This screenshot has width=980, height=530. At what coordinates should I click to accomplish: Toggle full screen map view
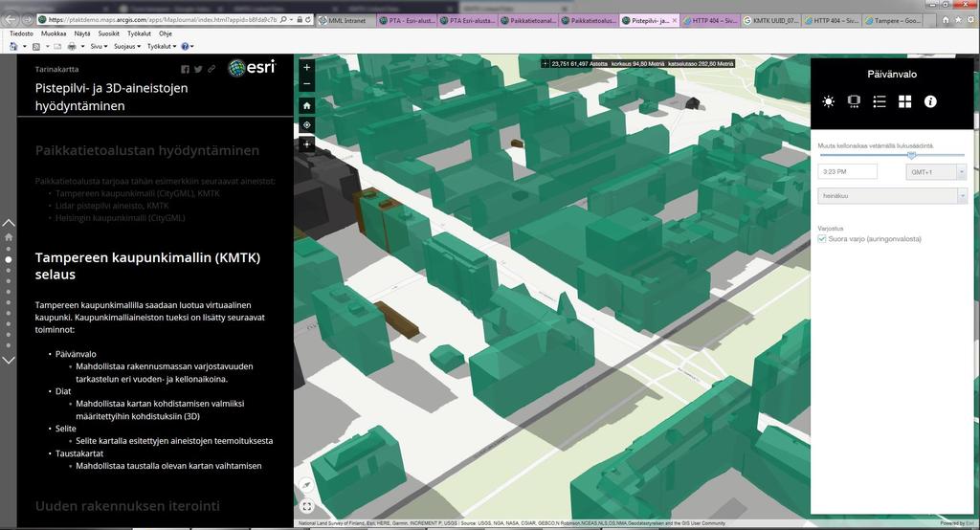[x=306, y=506]
